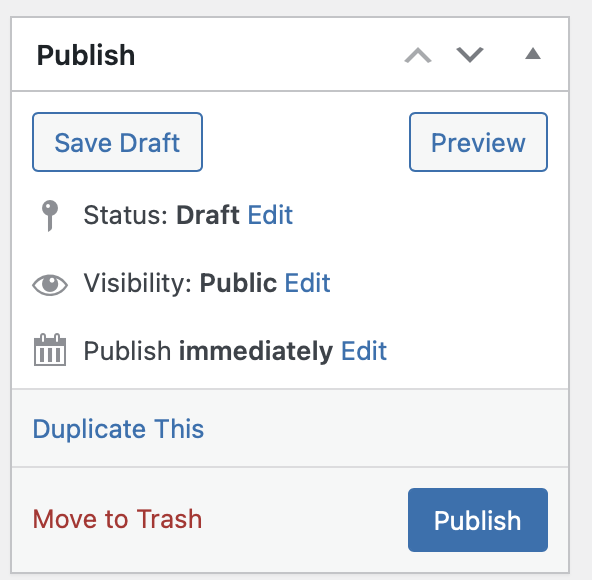Click Duplicate This link
The image size is (592, 580).
coord(118,429)
